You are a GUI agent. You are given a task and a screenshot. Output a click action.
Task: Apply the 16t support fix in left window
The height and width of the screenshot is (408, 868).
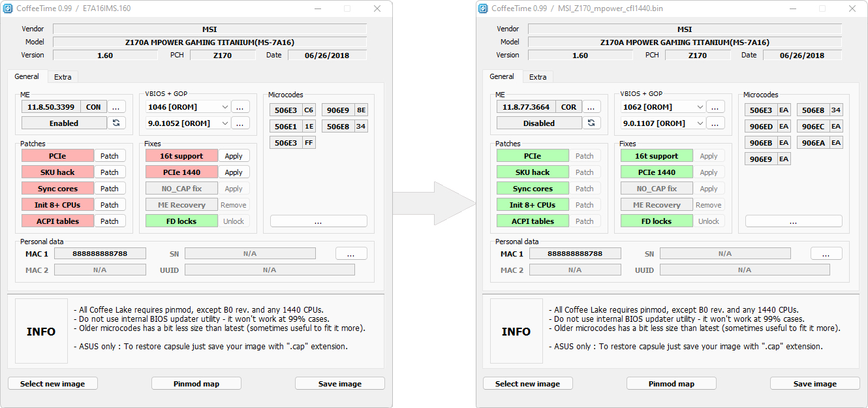(234, 156)
